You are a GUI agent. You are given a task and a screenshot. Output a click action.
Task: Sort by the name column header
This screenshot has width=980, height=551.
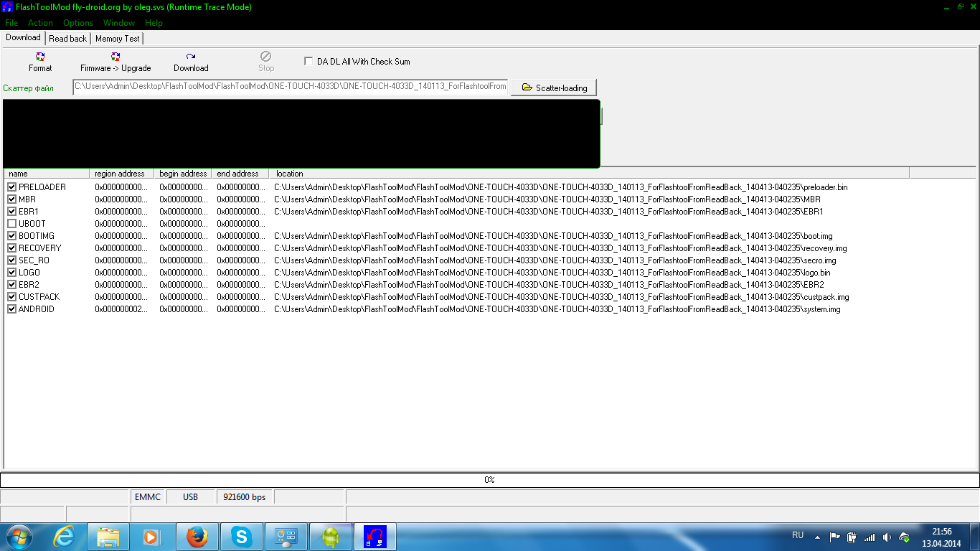pyautogui.click(x=47, y=174)
